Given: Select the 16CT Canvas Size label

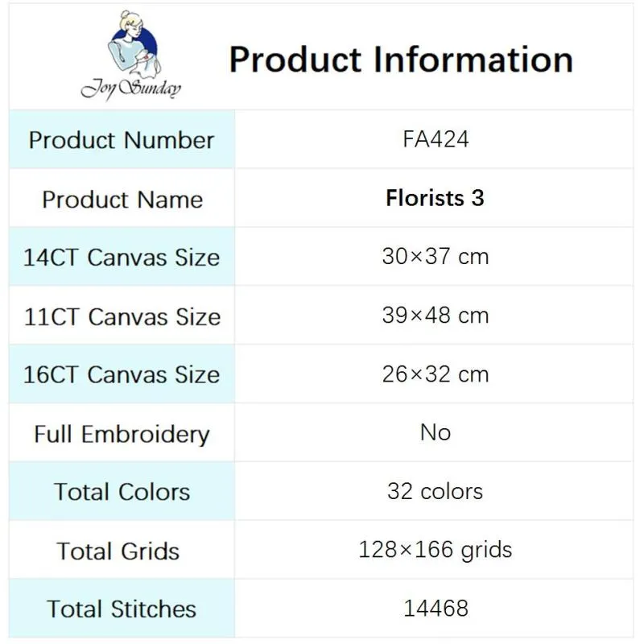Looking at the screenshot, I should tap(122, 374).
